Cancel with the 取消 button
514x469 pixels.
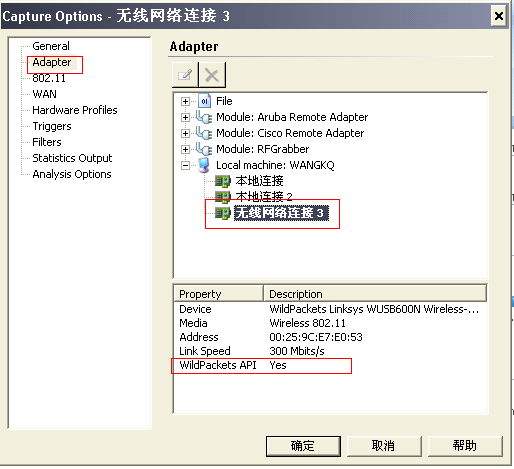(384, 446)
